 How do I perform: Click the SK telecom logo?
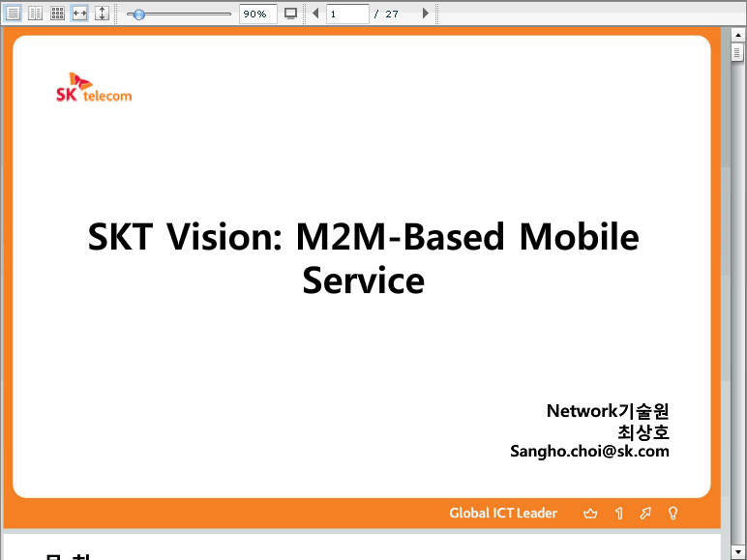(x=94, y=88)
